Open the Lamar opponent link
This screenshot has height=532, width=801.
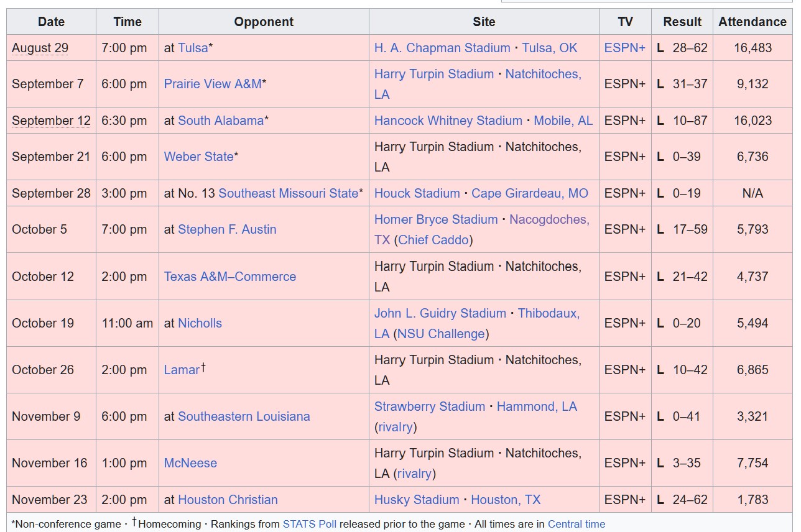(x=182, y=370)
